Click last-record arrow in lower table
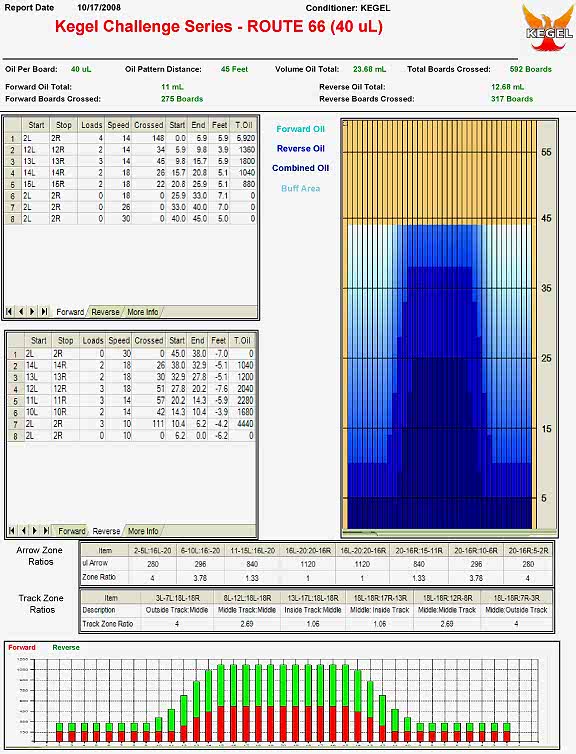This screenshot has height=754, width=576. [47, 531]
